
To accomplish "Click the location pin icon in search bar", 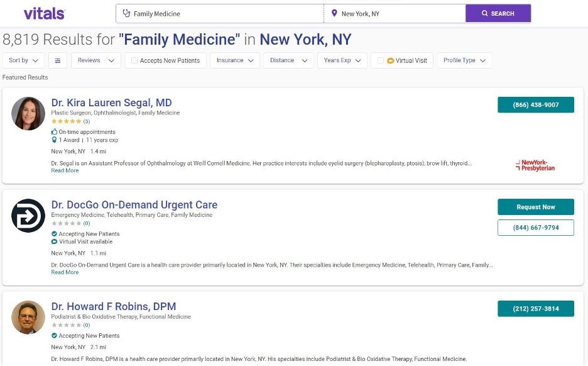I will (x=334, y=13).
